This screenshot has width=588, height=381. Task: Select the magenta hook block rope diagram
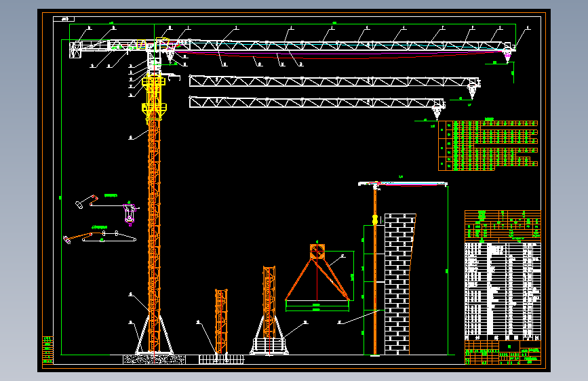point(129,214)
